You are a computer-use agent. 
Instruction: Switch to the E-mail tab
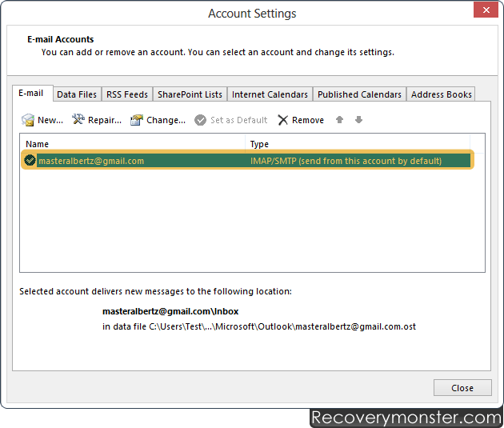click(x=31, y=93)
